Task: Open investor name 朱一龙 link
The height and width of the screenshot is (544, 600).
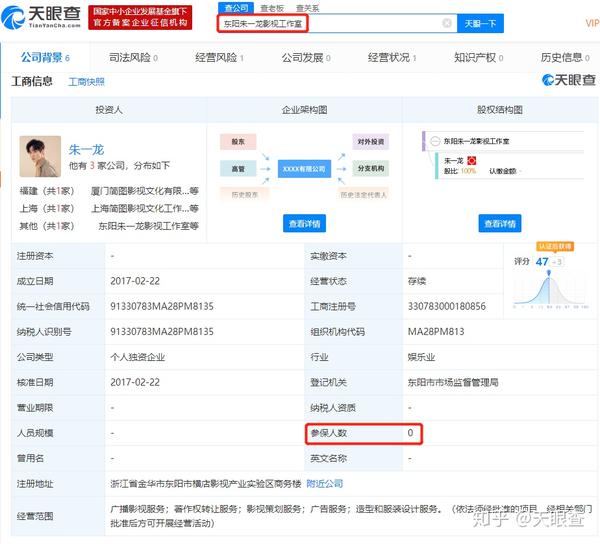Action: (86, 150)
